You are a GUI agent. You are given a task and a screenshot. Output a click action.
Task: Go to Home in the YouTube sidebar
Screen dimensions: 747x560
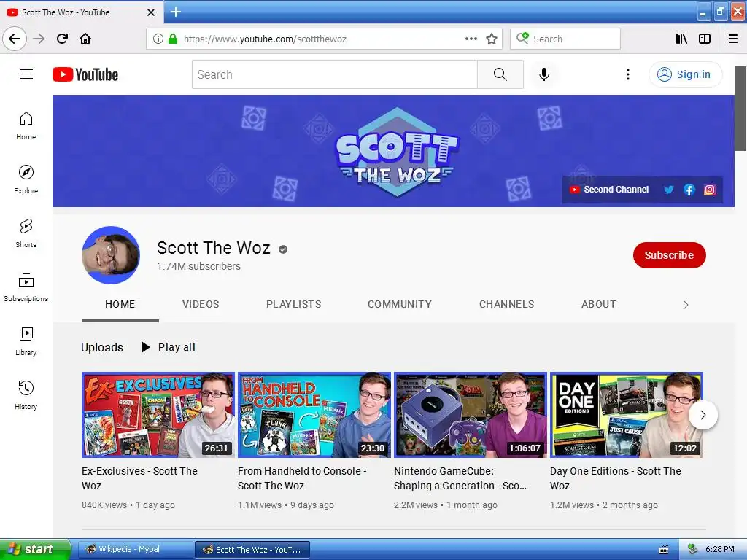pos(26,125)
